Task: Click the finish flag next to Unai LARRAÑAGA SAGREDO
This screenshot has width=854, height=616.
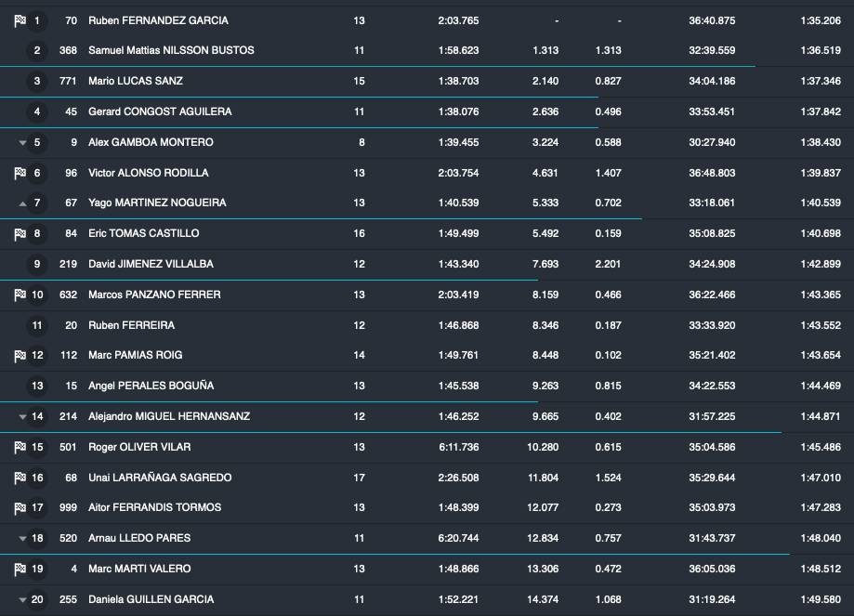Action: point(20,478)
